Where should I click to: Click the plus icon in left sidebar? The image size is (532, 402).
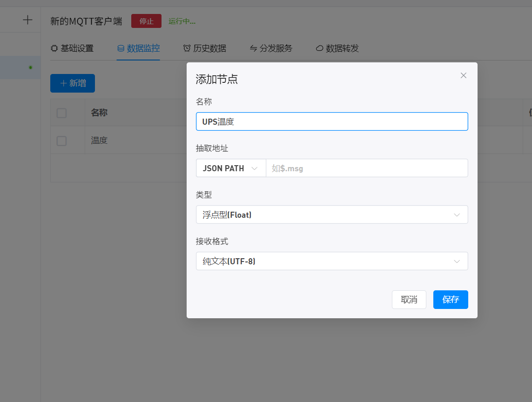pos(28,20)
